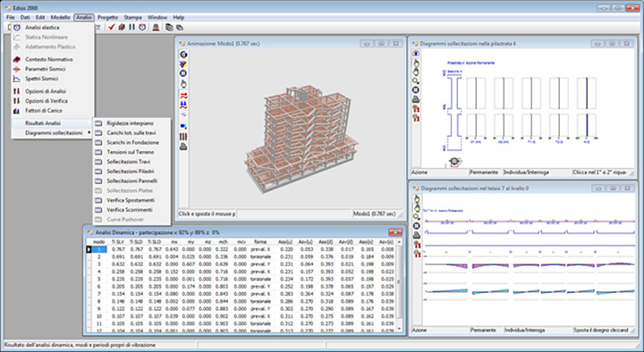Click the blue vertical arrows icon in Animazione toolbar
The width and height of the screenshot is (644, 352).
183,105
